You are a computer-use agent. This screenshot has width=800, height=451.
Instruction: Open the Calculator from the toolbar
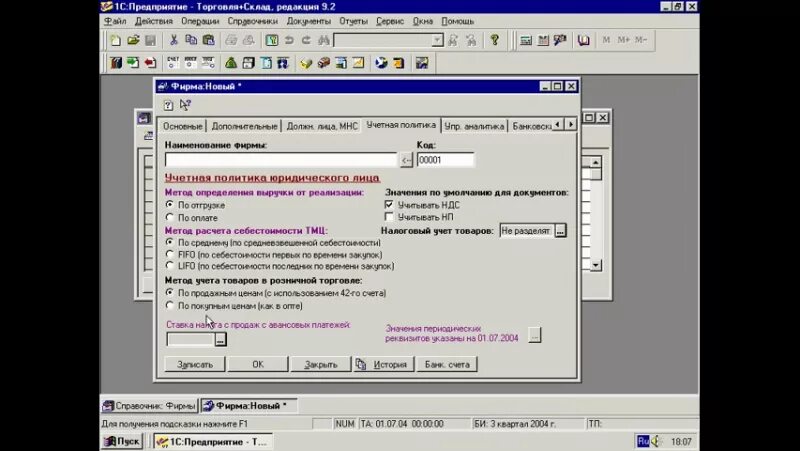(x=526, y=40)
